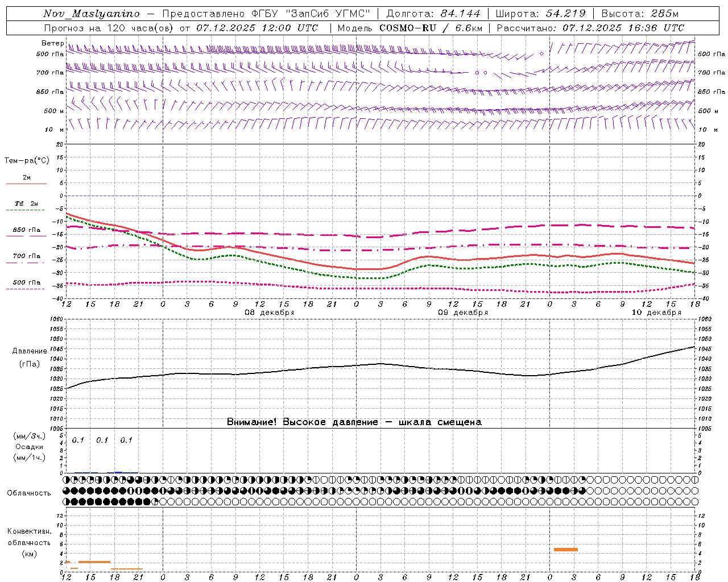Select the Тем-ра(°C) axis title
This screenshot has width=728, height=582.
(27, 161)
